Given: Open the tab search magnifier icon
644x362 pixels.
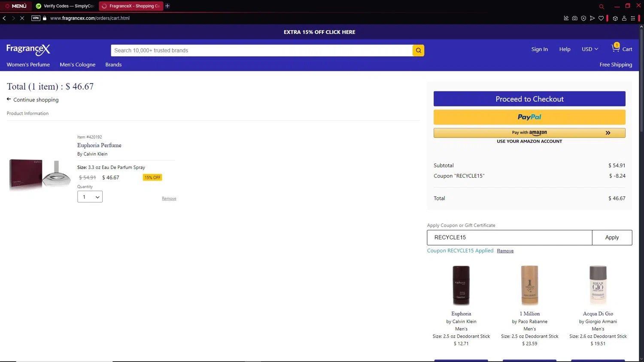Looking at the screenshot, I should click(x=601, y=6).
